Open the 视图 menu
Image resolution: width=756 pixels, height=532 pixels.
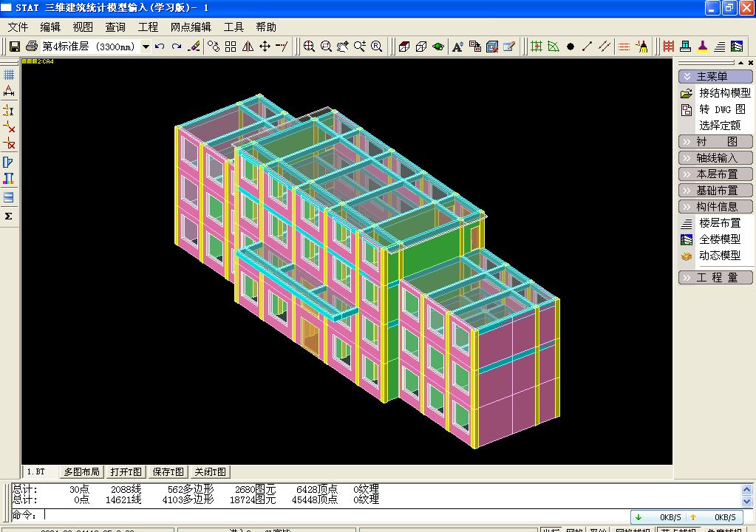point(83,27)
